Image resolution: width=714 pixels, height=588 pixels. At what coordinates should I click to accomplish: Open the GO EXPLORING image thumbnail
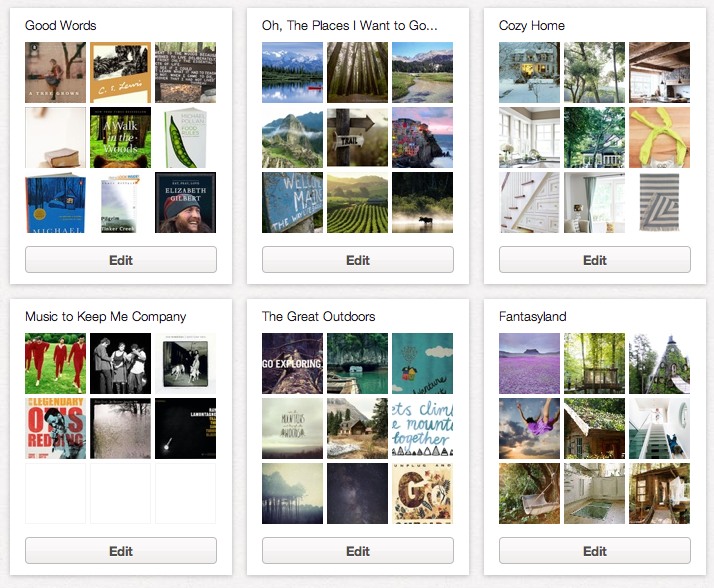[292, 363]
